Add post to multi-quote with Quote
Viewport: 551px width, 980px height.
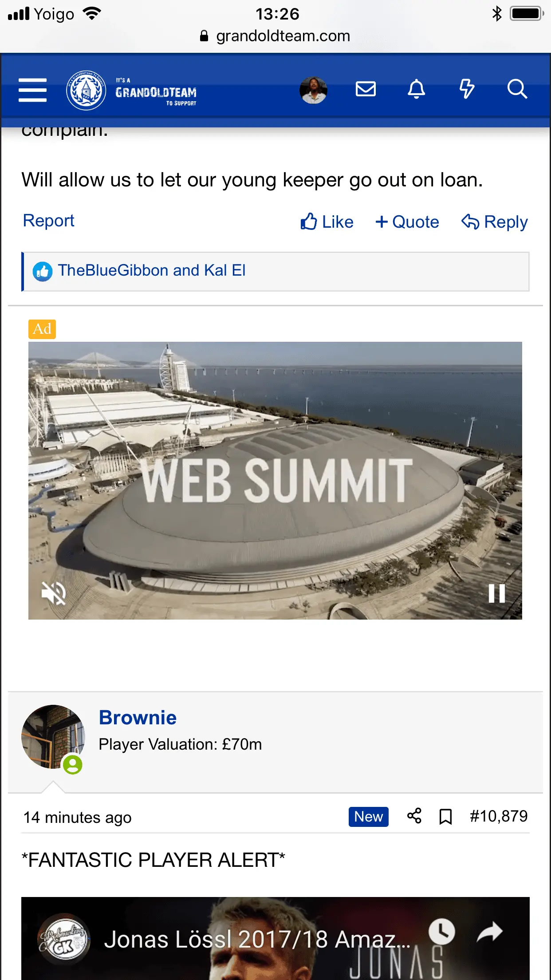pos(407,222)
